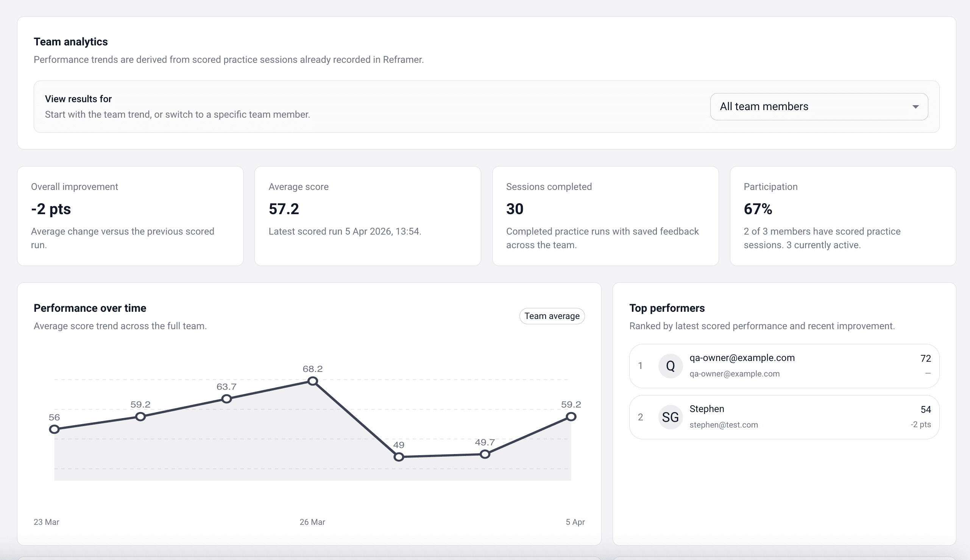
Task: Click the 26 Mar axis label
Action: point(312,522)
